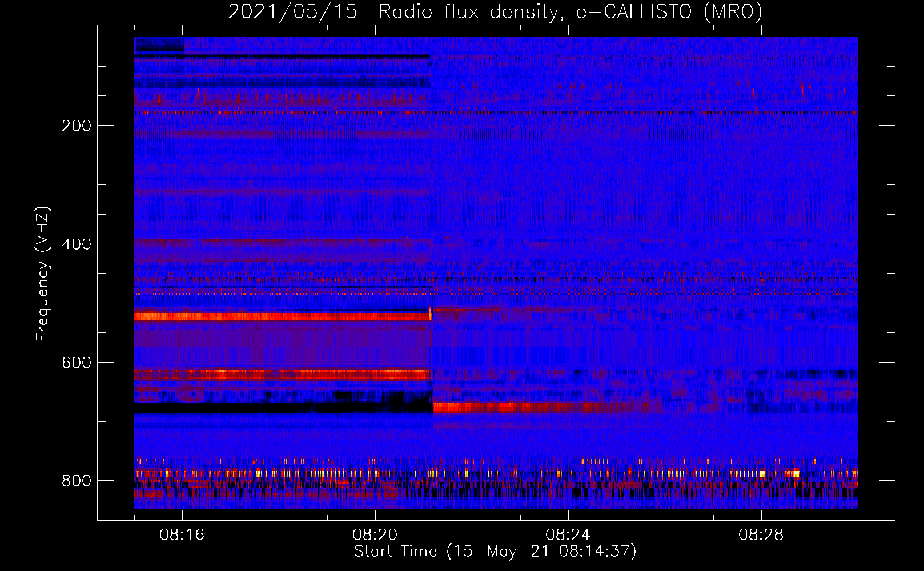Click the 'Start Time (15-May-21 08:14:37)' x-axis label
Image resolution: width=924 pixels, height=571 pixels.
[x=495, y=552]
